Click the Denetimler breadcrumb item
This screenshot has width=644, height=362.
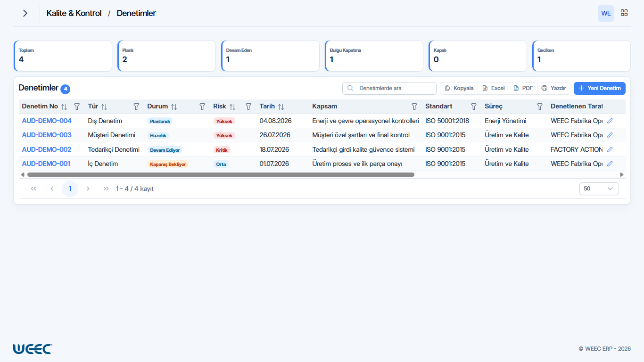coord(136,13)
